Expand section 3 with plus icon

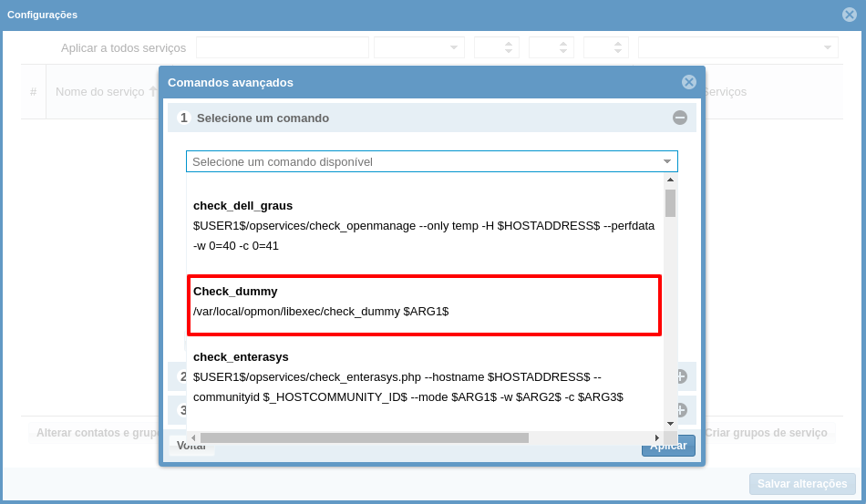click(680, 410)
